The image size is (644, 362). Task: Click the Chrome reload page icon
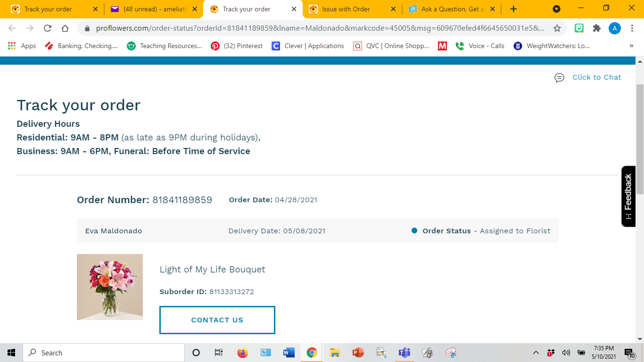click(48, 28)
